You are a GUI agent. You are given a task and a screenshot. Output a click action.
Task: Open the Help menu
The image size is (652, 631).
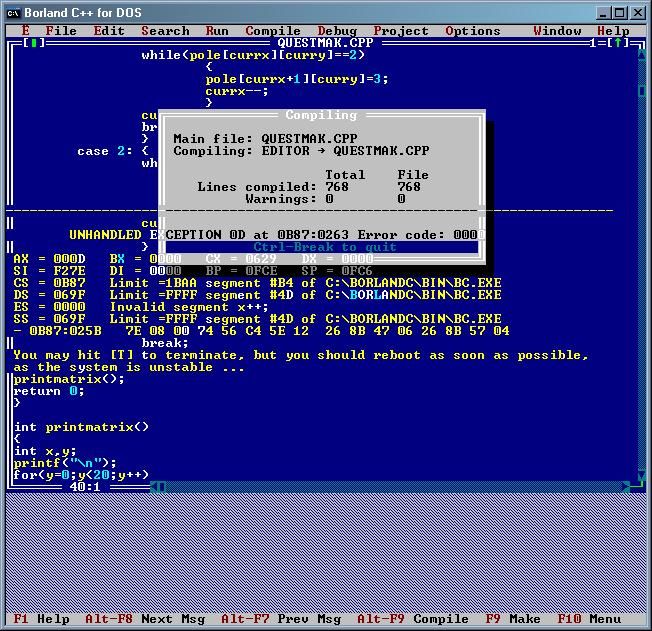613,31
